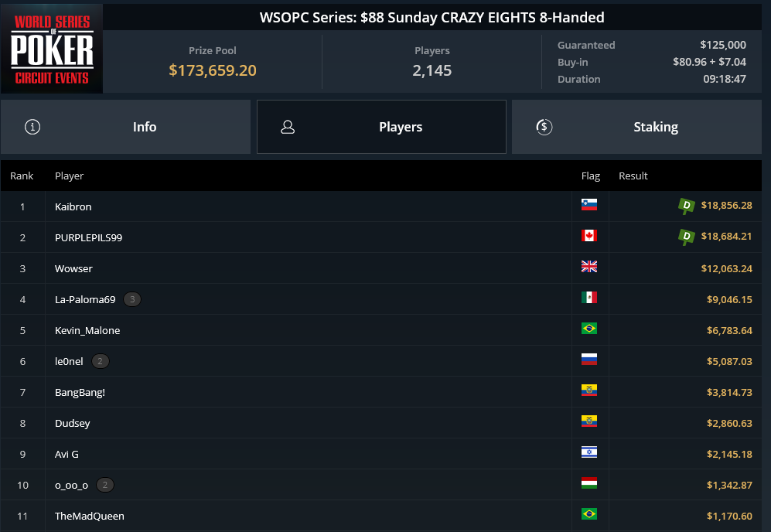This screenshot has width=771, height=532.
Task: Open the Info tab
Action: click(125, 127)
